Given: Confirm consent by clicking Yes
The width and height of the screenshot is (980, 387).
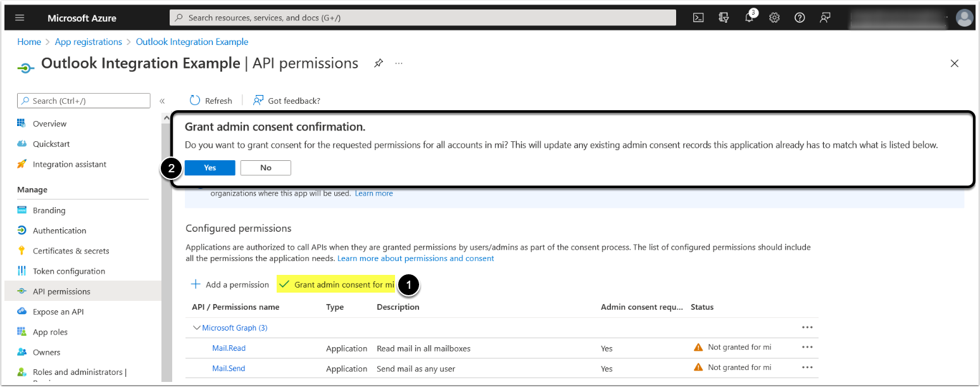Looking at the screenshot, I should [210, 168].
